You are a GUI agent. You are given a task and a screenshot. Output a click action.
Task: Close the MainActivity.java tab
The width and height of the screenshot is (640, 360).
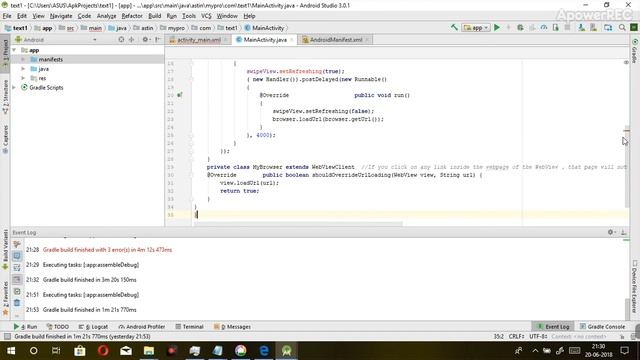[291, 40]
